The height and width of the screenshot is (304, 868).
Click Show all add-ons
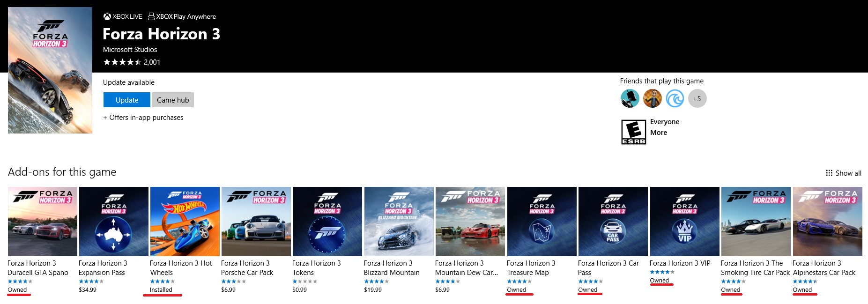point(848,173)
